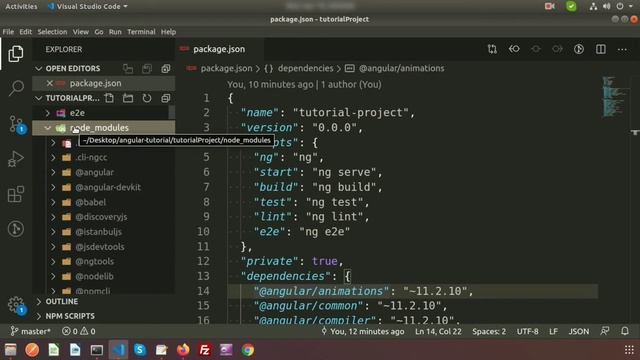The width and height of the screenshot is (640, 360).
Task: Open the Terminal menu
Action: click(141, 32)
